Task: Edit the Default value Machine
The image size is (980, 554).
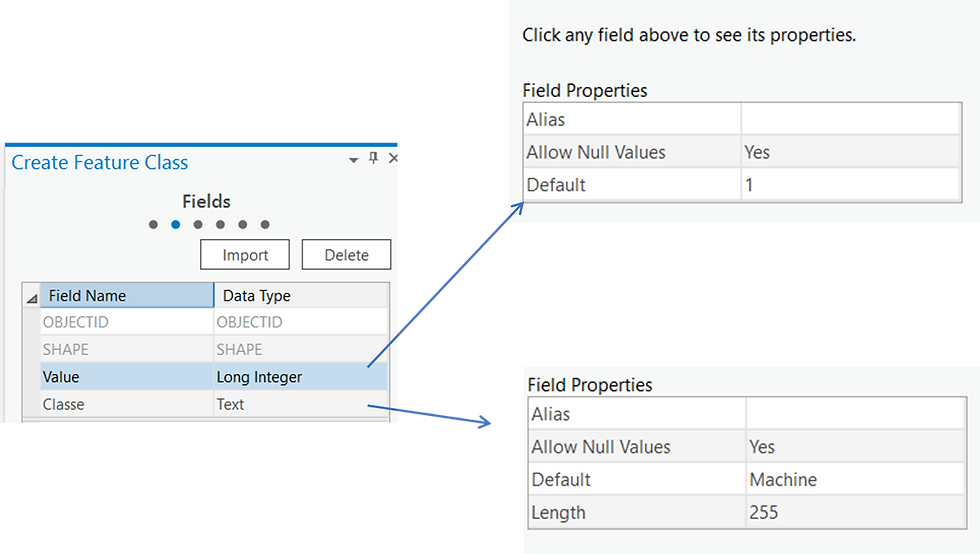Action: (855, 480)
